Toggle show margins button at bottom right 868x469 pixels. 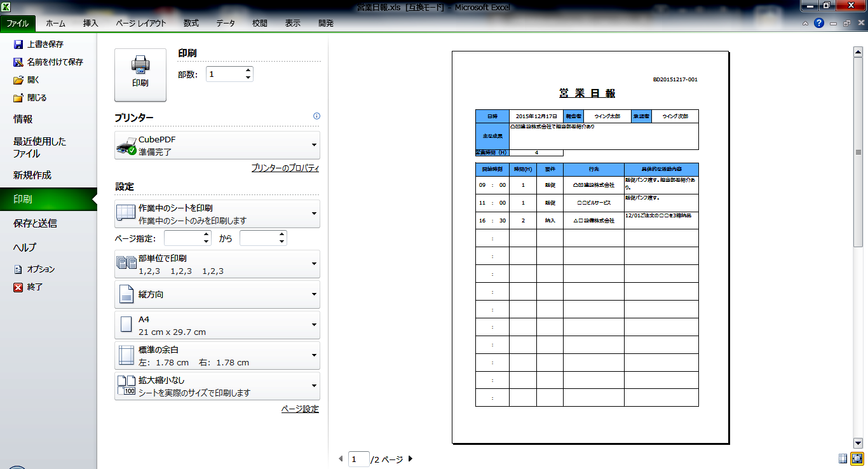pyautogui.click(x=843, y=458)
